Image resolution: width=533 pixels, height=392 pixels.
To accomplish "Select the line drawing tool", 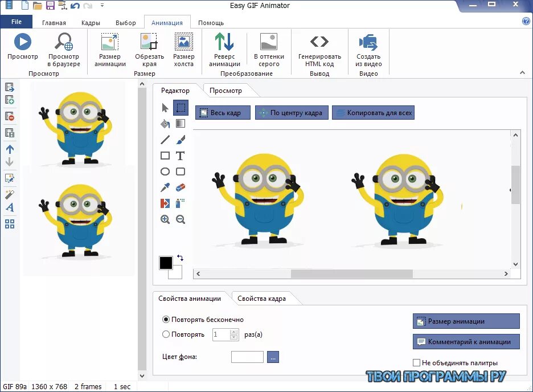I will click(165, 140).
